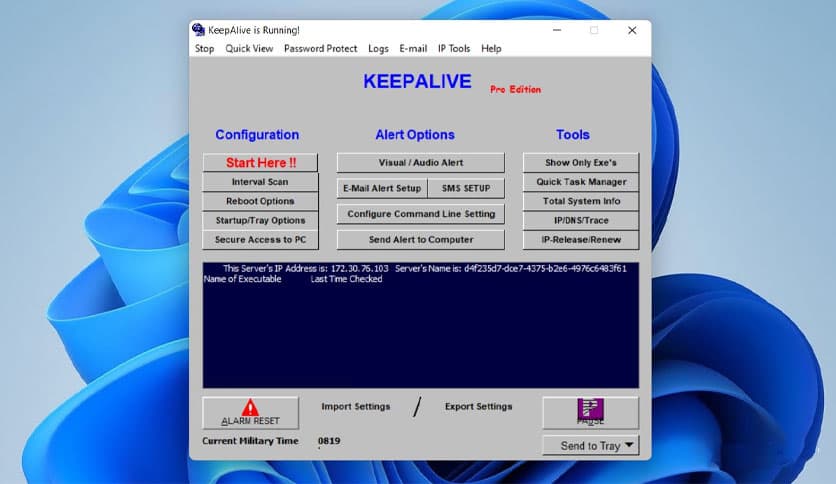This screenshot has height=484, width=836.
Task: Open Interval Scan settings
Action: 260,182
